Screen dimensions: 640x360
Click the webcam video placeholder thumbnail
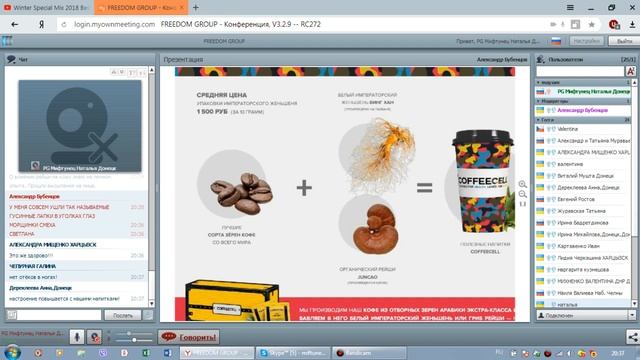(80, 126)
